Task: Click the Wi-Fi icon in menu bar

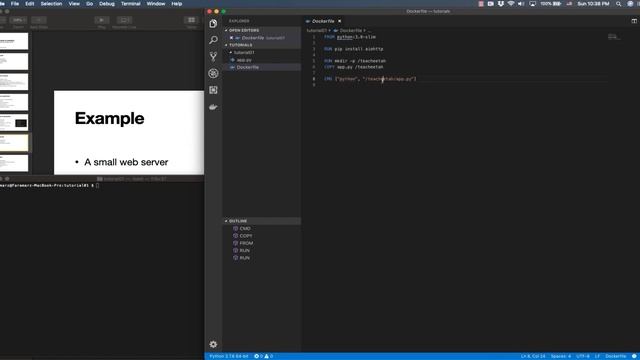Action: [511, 4]
